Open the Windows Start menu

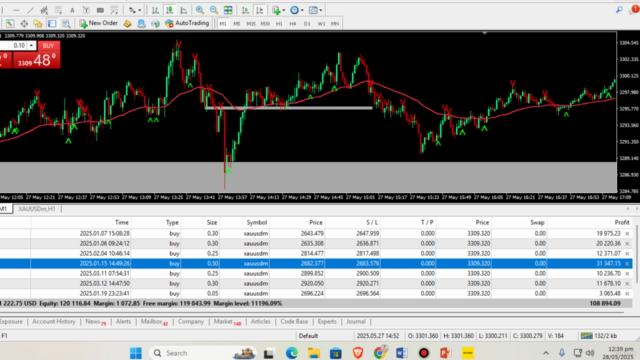tap(136, 353)
